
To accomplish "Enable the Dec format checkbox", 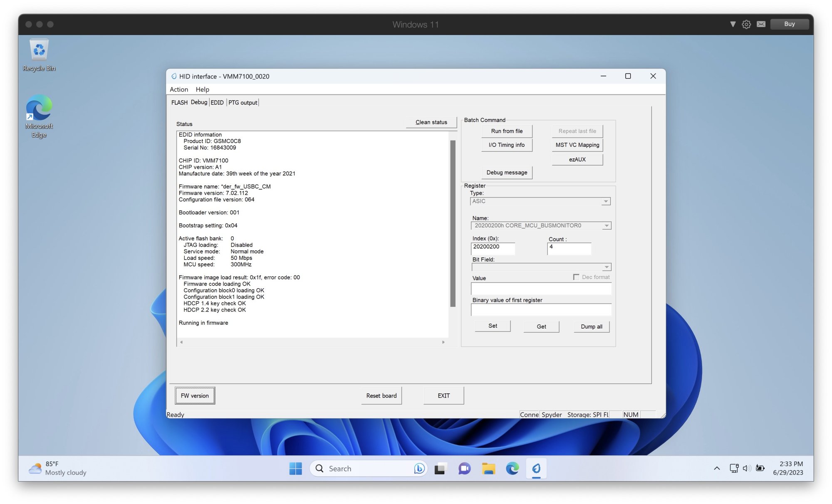I will tap(576, 277).
